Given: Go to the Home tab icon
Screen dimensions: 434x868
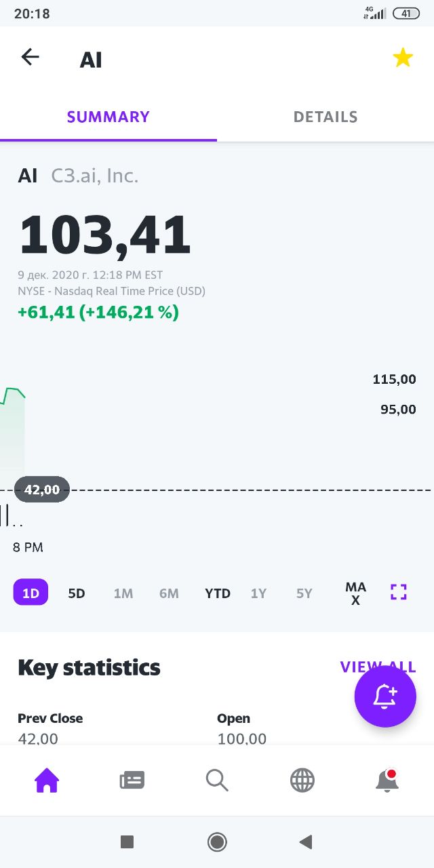Looking at the screenshot, I should pos(47,781).
